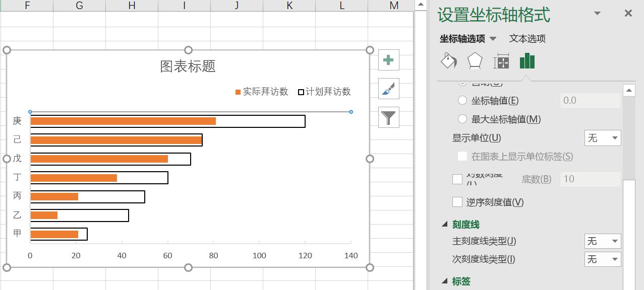The height and width of the screenshot is (290, 644).
Task: Select column header K
Action: (x=289, y=6)
